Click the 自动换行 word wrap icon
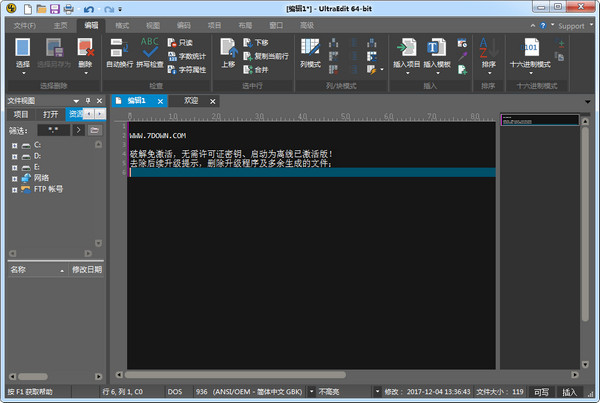 tap(121, 48)
